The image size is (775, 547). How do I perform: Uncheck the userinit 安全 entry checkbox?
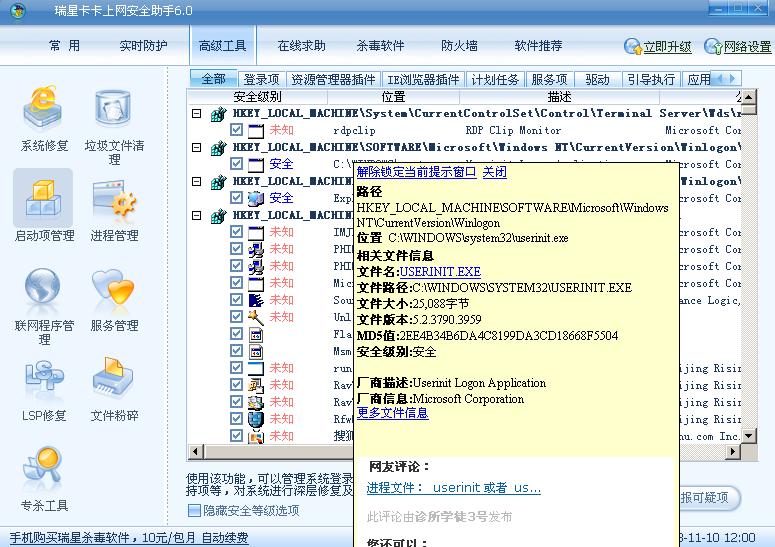tap(236, 164)
